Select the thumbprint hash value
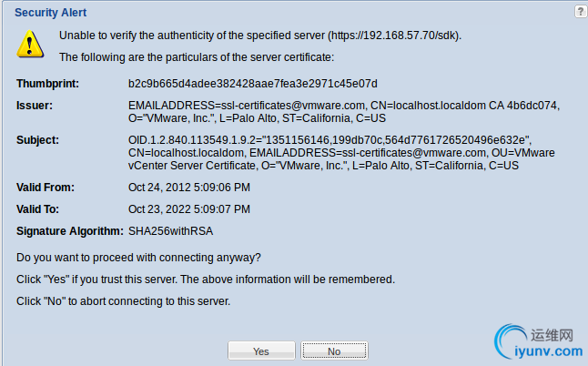The image size is (588, 366). click(253, 84)
